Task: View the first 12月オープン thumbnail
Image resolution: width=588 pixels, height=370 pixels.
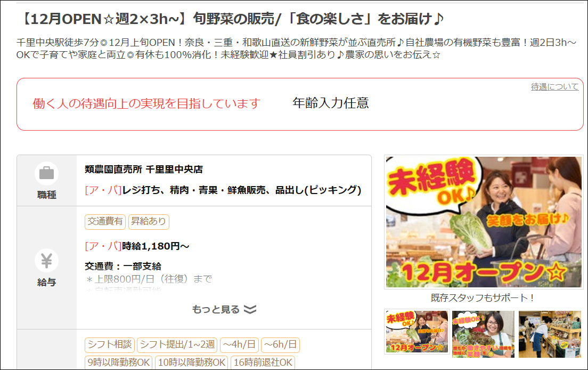Action: click(x=417, y=332)
